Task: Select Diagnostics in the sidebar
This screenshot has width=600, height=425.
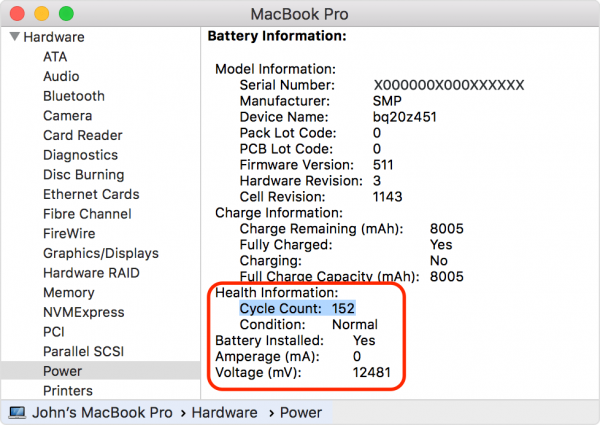Action: tap(82, 155)
